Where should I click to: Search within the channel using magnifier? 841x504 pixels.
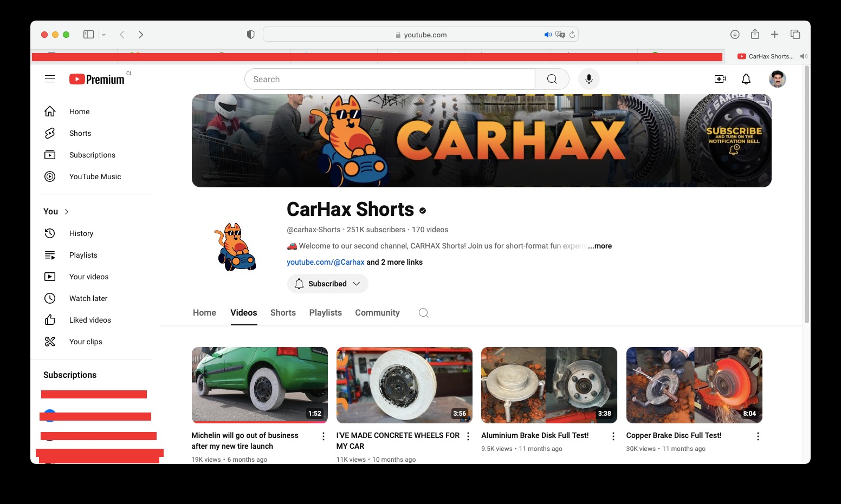(x=424, y=313)
